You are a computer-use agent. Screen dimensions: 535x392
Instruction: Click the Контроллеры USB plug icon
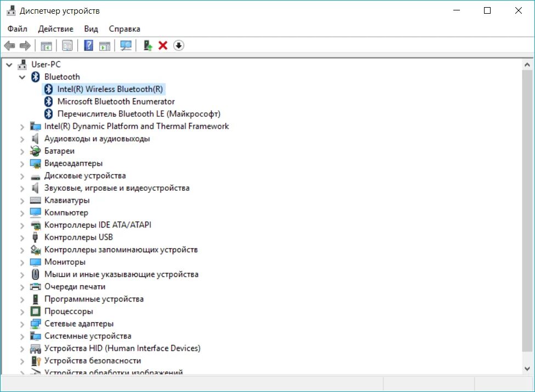tap(35, 237)
